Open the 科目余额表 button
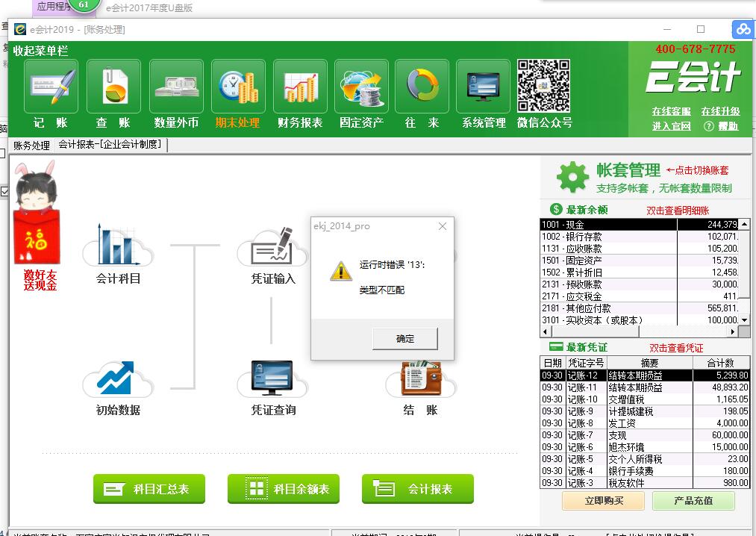The height and width of the screenshot is (536, 756). pos(284,489)
